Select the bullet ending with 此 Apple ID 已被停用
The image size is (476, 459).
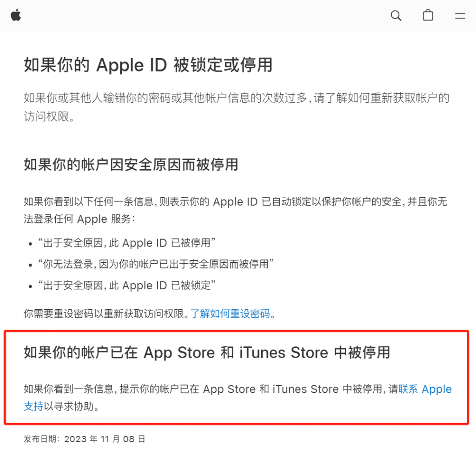pyautogui.click(x=126, y=243)
